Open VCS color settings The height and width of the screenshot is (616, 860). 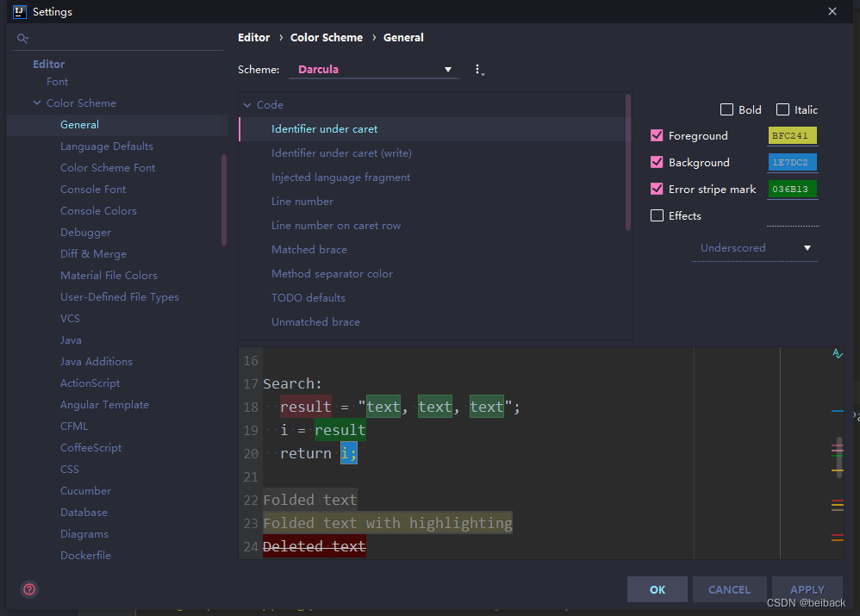70,319
